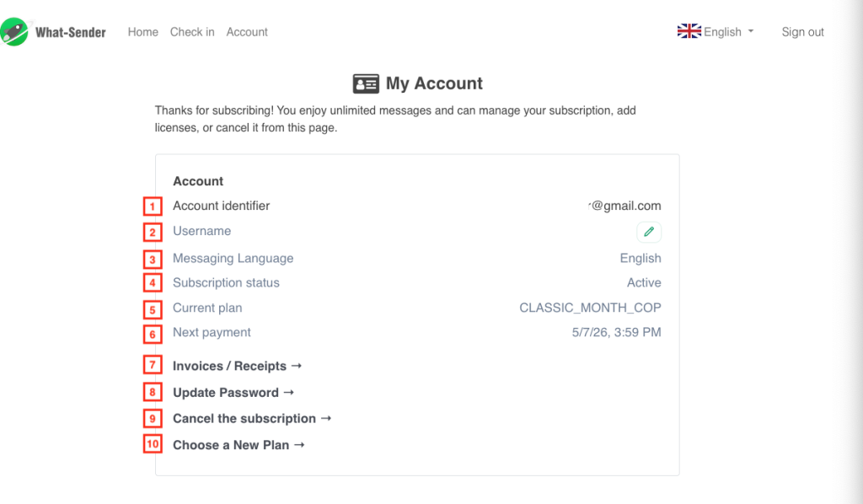Image resolution: width=863 pixels, height=504 pixels.
Task: Click the green pencil edit username icon
Action: pos(648,232)
